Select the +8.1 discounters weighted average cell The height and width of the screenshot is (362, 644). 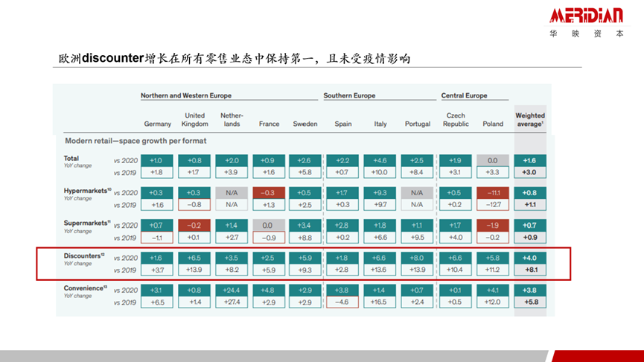coord(530,270)
